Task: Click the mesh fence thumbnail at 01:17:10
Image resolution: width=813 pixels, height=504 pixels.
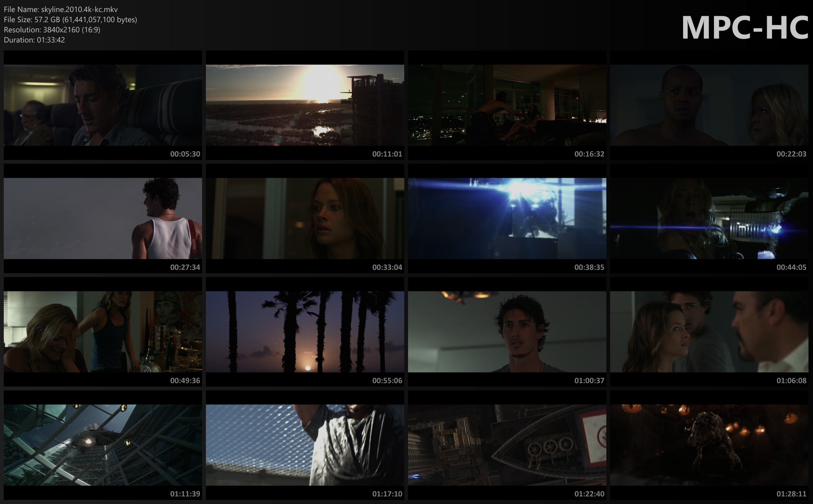Action: click(305, 445)
